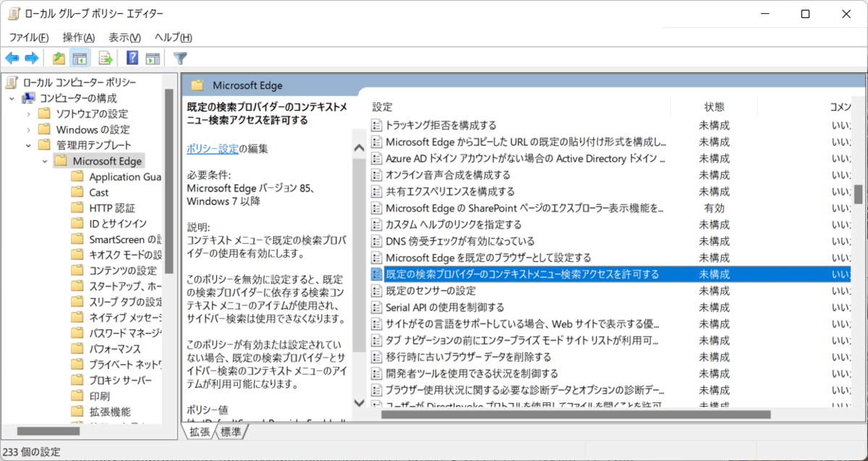The image size is (868, 461).
Task: Expand the Windows の設定 tree node
Action: click(28, 130)
